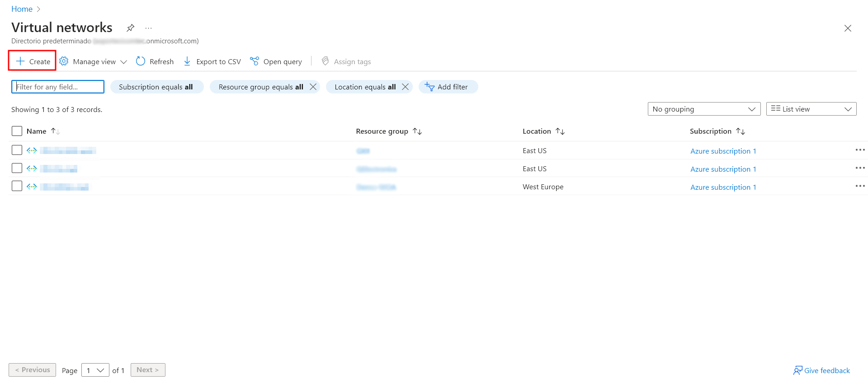Check the first East US network row
The height and width of the screenshot is (383, 868).
pos(17,150)
